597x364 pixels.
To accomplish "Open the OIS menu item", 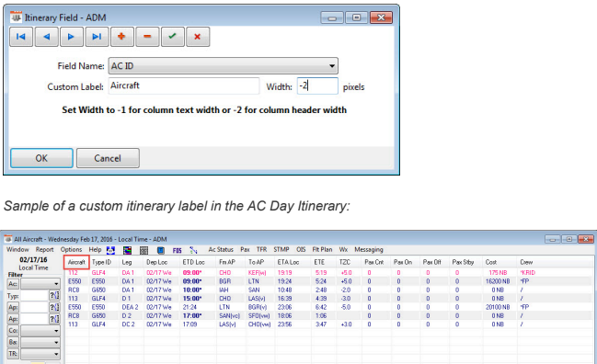I will click(301, 249).
